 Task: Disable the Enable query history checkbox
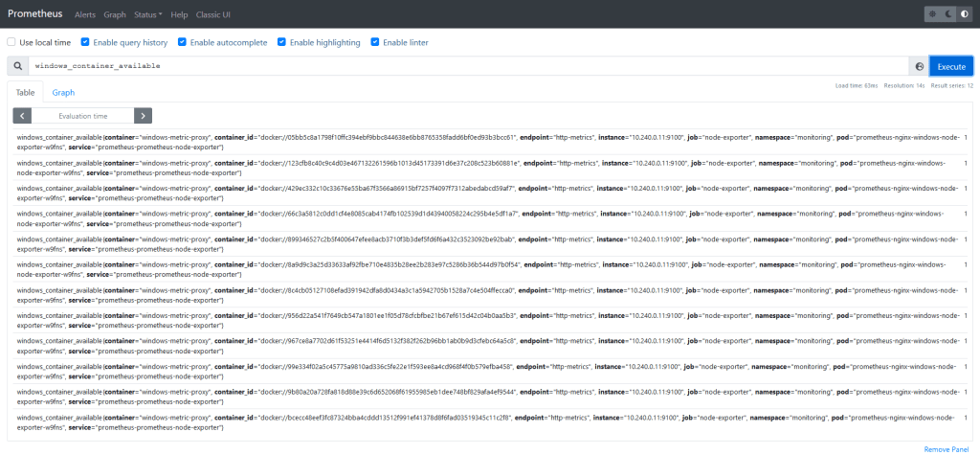tap(86, 42)
